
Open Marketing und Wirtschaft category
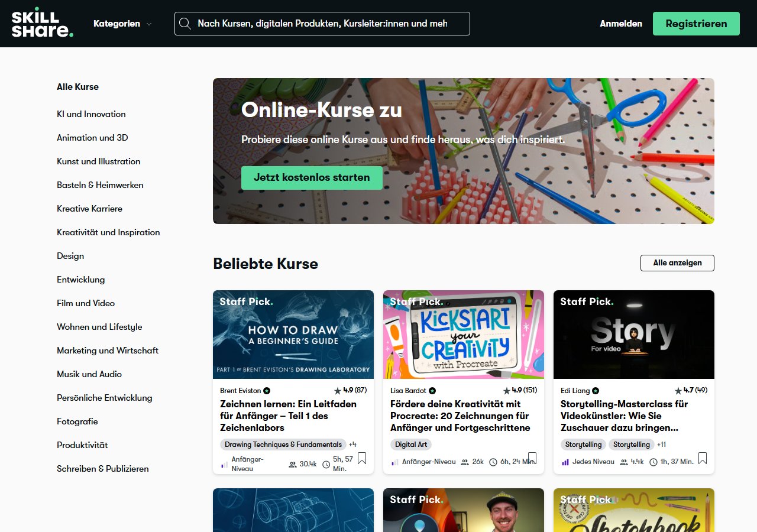click(108, 351)
